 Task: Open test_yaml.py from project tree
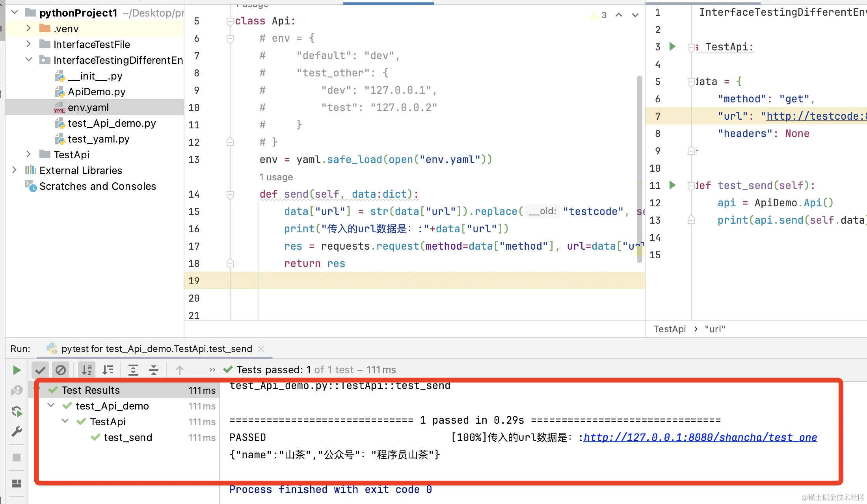click(98, 139)
